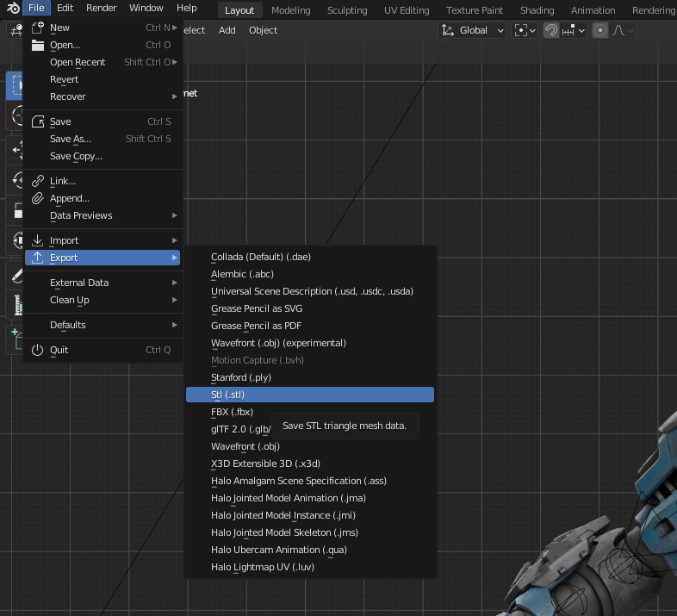
Task: Export as Universal Scene Description
Action: 310,291
